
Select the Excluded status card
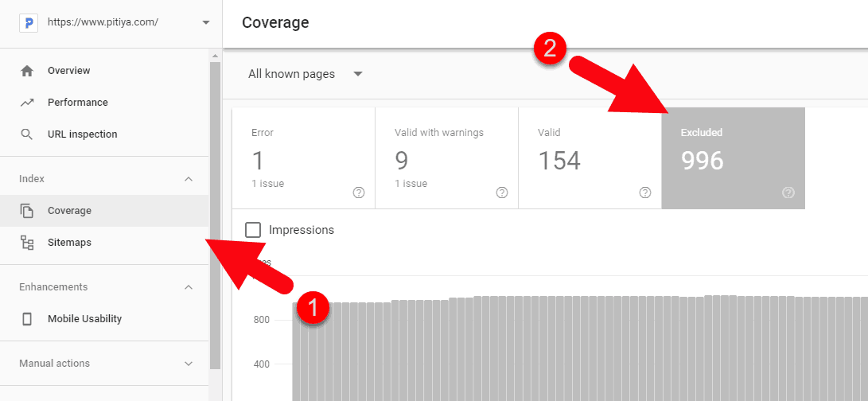click(x=734, y=158)
